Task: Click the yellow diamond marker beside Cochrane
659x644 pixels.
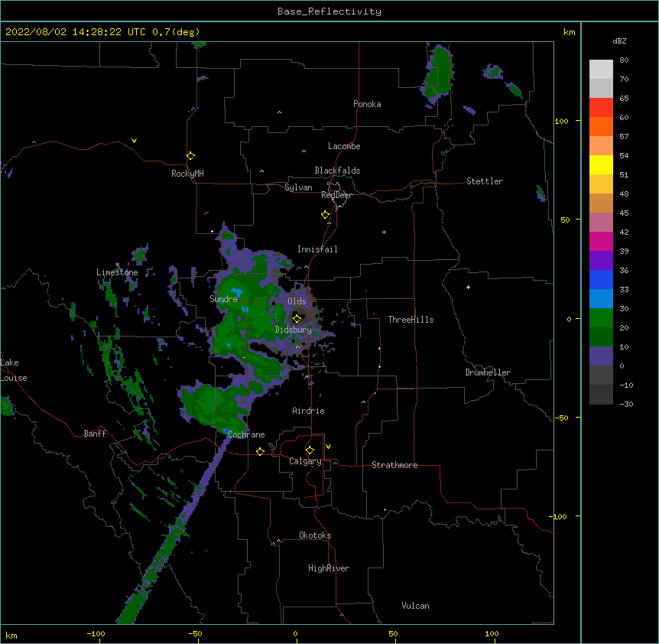Action: coord(260,451)
